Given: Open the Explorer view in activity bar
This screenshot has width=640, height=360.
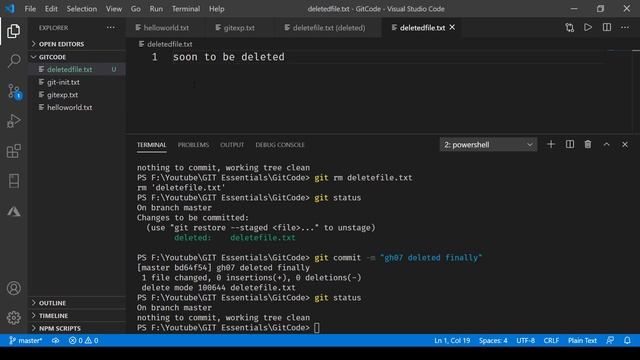Looking at the screenshot, I should [13, 31].
